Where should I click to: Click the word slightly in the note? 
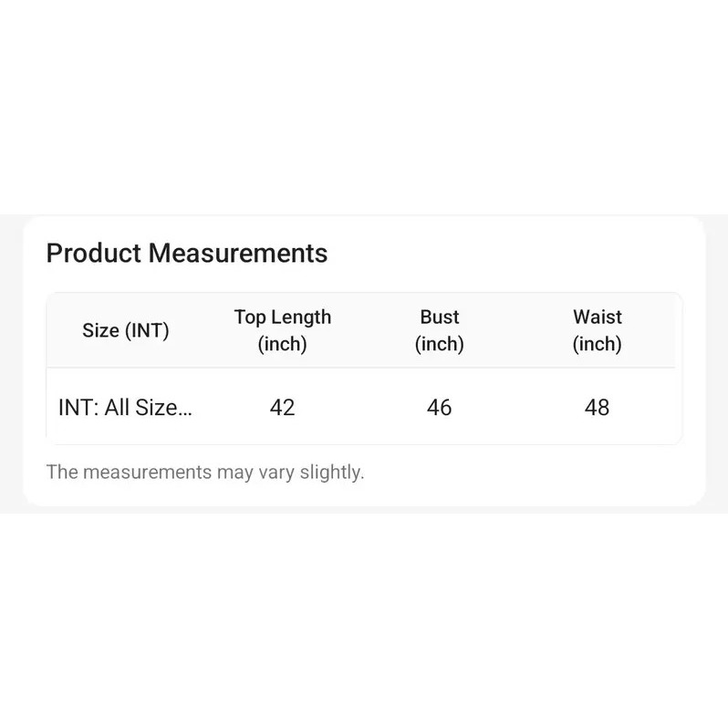[332, 472]
